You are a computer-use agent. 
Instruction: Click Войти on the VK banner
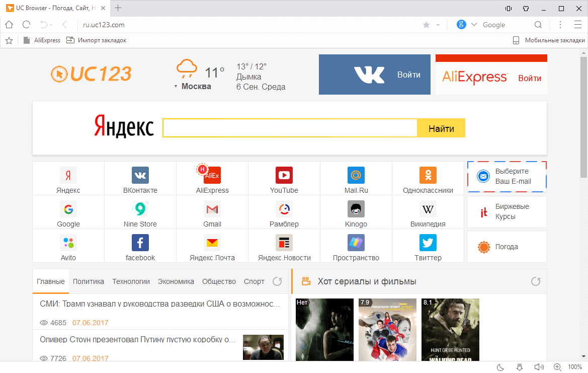(409, 74)
